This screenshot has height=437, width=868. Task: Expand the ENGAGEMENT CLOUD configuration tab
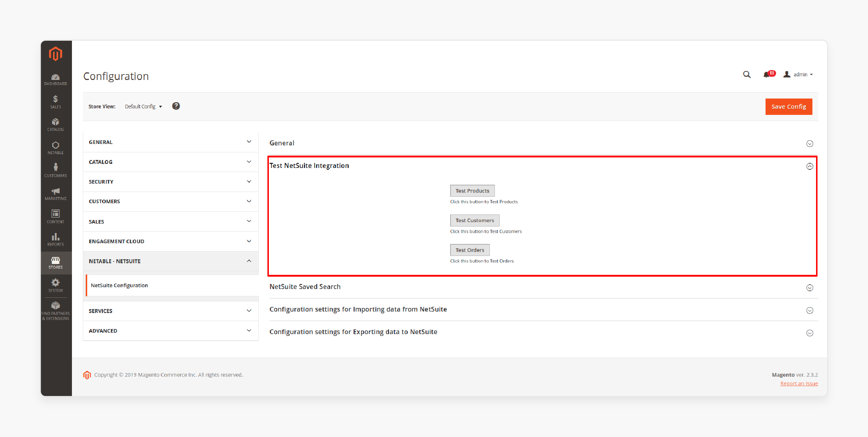tap(170, 241)
